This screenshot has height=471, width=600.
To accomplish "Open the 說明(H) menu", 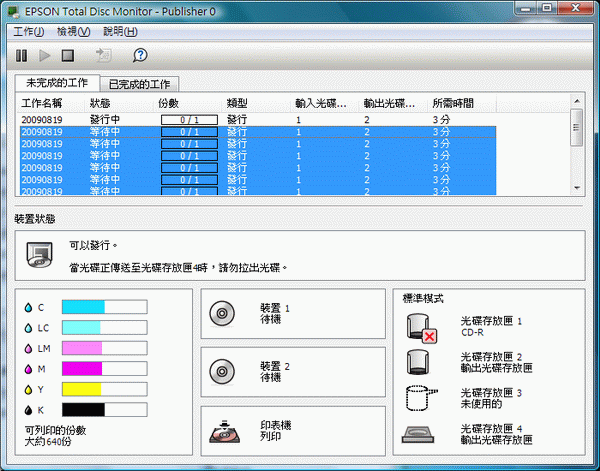I will (120, 32).
